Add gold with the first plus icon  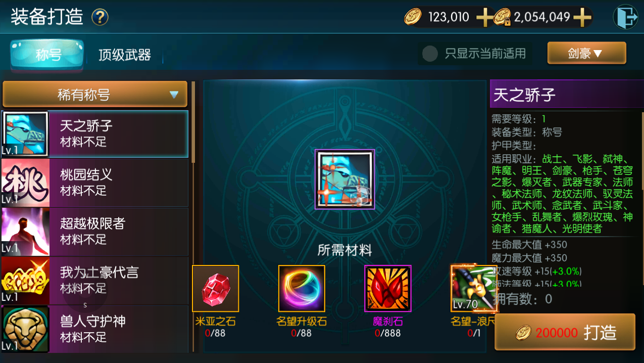[484, 18]
